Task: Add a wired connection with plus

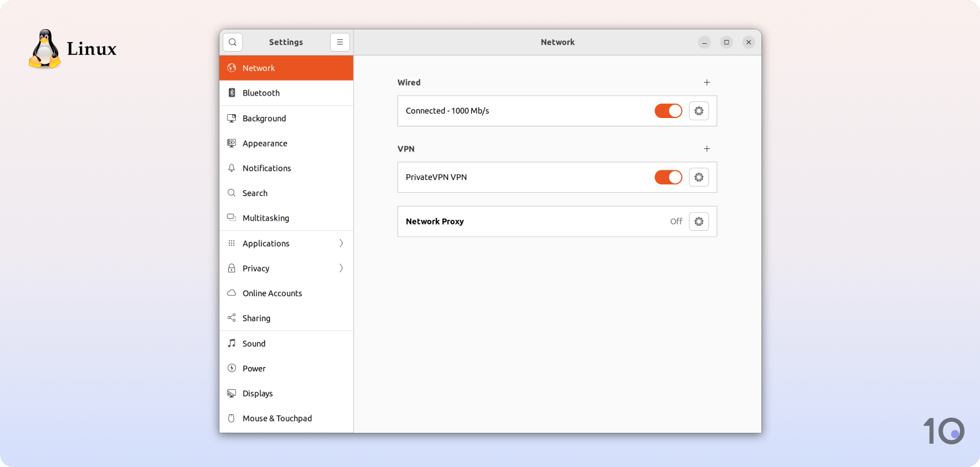Action: coord(707,83)
